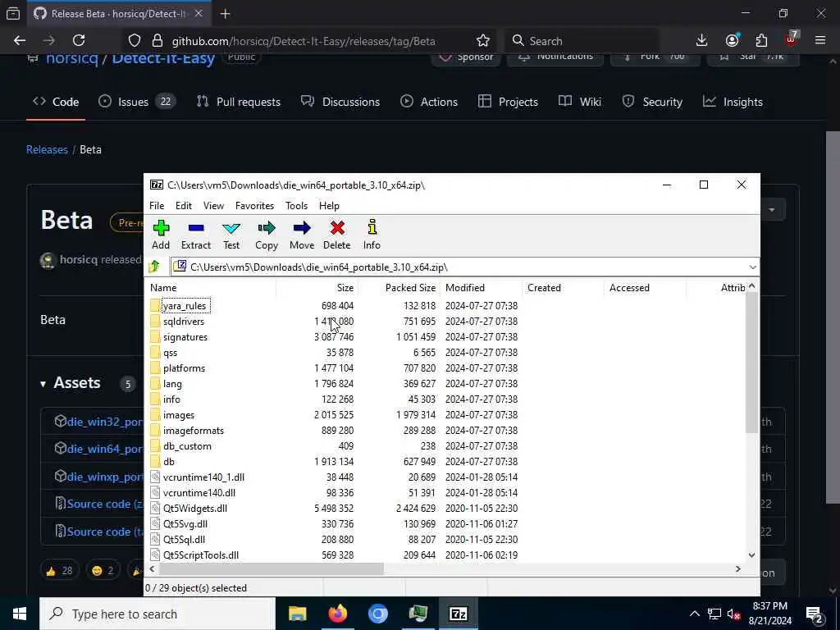The height and width of the screenshot is (630, 840).
Task: Sort by the Packed Size column header
Action: (399, 288)
